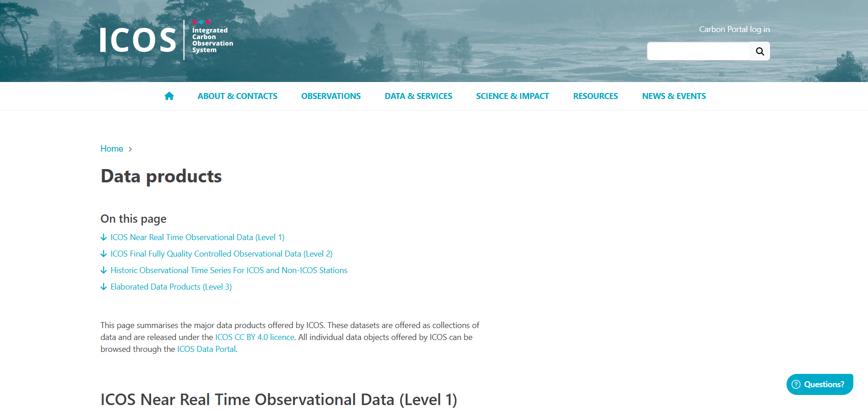
Task: Open Carbon Portal log in
Action: [734, 29]
